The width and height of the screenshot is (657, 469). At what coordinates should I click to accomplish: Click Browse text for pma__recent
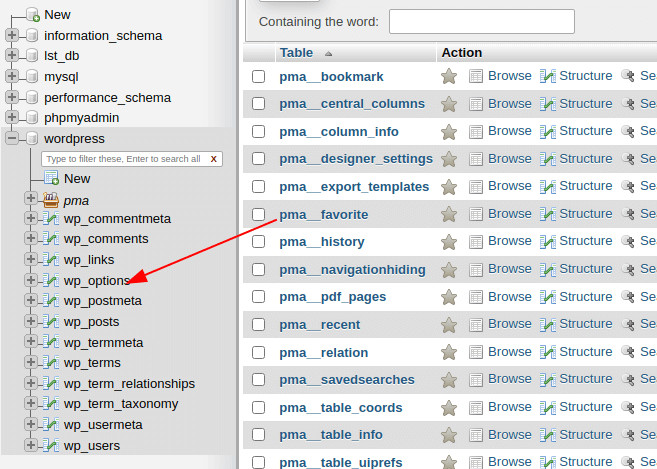510,324
